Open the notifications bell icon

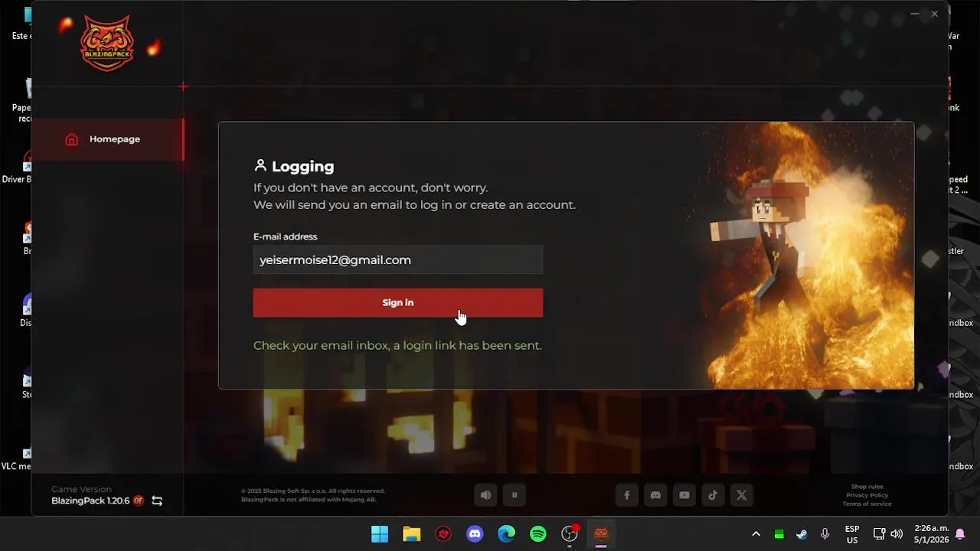960,534
